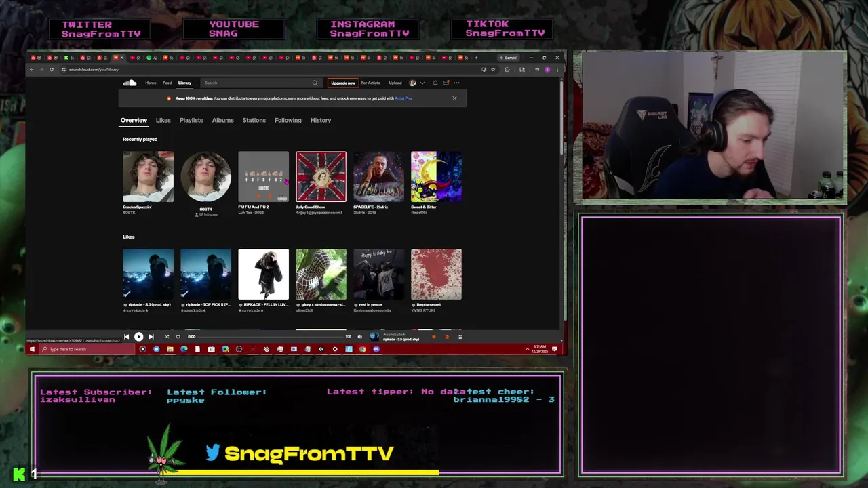The height and width of the screenshot is (488, 868).
Task: Open the ripkade - 3.5 (prod. sky) thumbnail
Action: pyautogui.click(x=148, y=274)
